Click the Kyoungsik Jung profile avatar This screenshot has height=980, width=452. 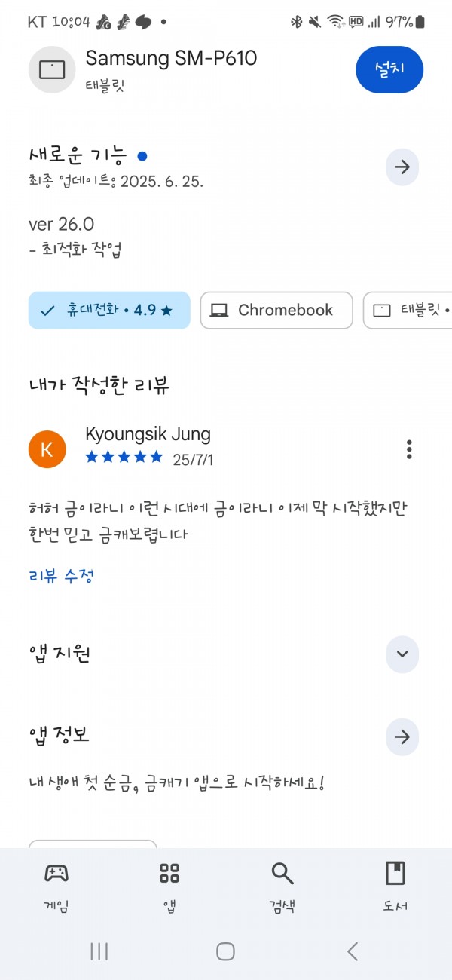[x=47, y=449]
